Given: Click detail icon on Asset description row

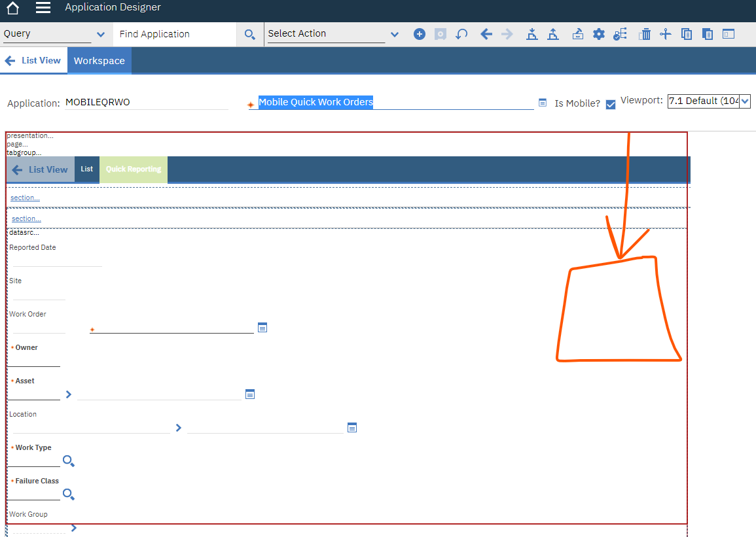Looking at the screenshot, I should click(x=250, y=394).
